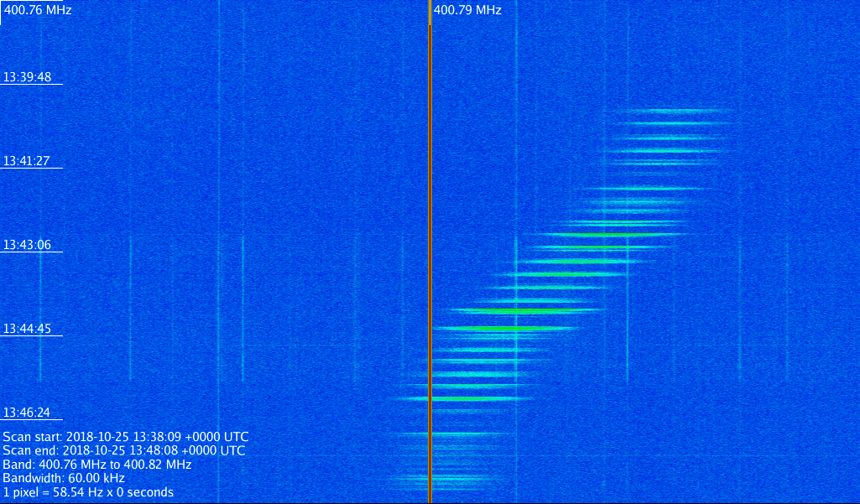Select the Scan end timestamp text
Viewport: 860px width, 504px height.
coord(124,450)
